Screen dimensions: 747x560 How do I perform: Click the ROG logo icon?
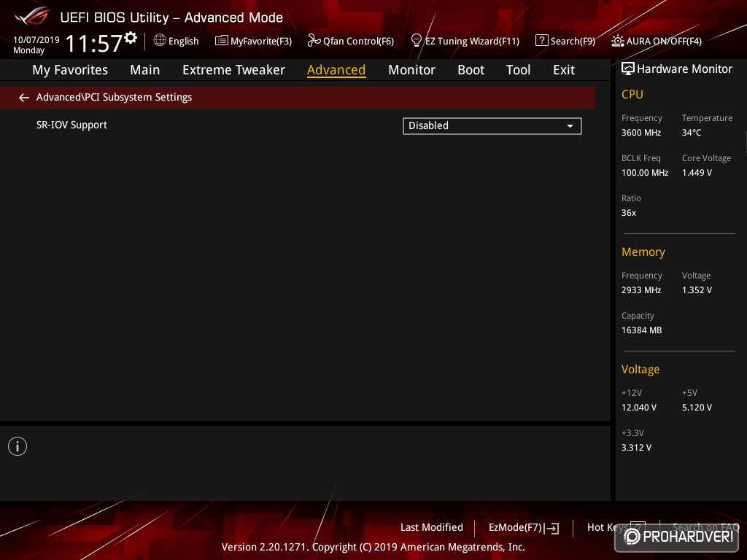point(31,16)
